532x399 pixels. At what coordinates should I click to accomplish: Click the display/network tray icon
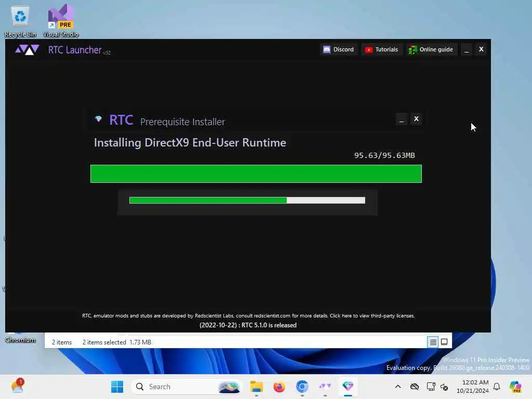tap(431, 387)
